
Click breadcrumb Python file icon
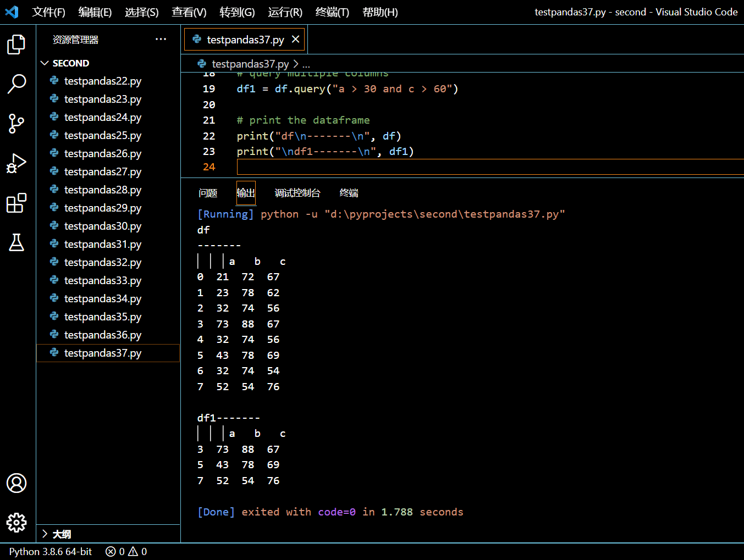[202, 64]
